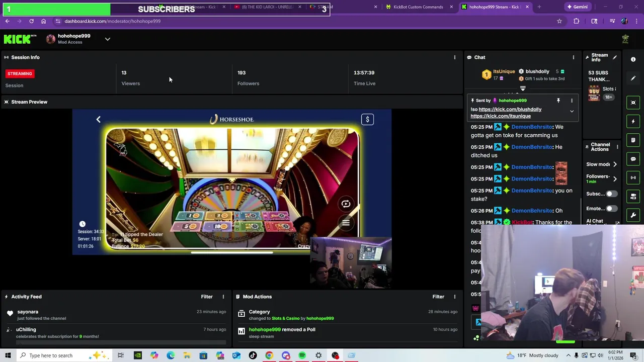Unpin the pinned chat message
This screenshot has height=362, width=644.
[558, 101]
